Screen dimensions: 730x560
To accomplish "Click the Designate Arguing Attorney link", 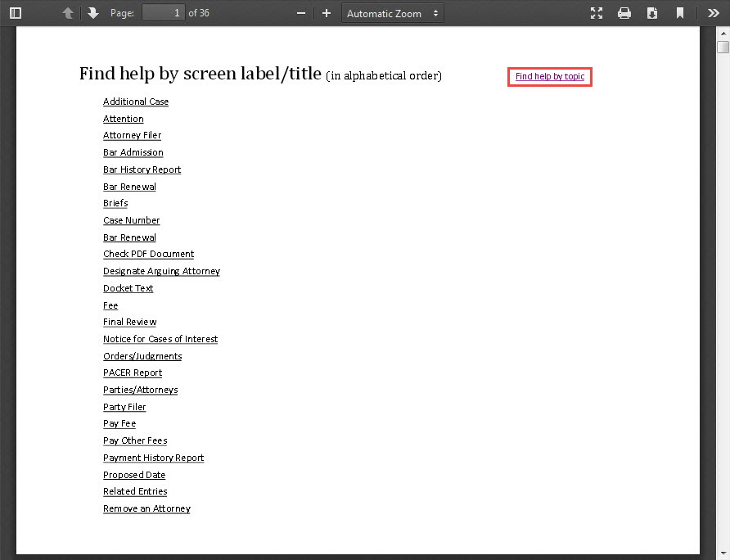I will 161,271.
